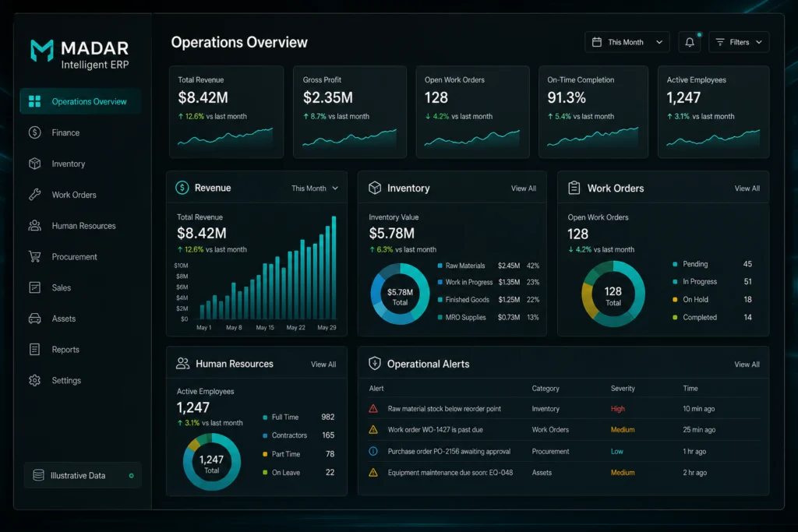
Task: Click the Raw Materials legend color square
Action: tap(440, 266)
